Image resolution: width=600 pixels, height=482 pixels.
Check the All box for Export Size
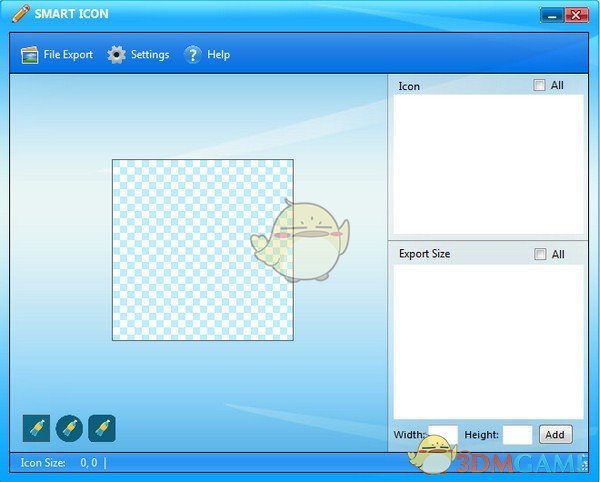click(x=540, y=254)
